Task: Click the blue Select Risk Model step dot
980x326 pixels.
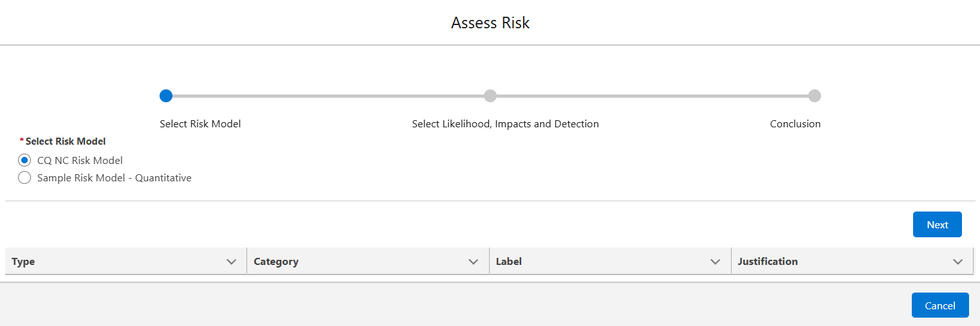Action: tap(166, 96)
